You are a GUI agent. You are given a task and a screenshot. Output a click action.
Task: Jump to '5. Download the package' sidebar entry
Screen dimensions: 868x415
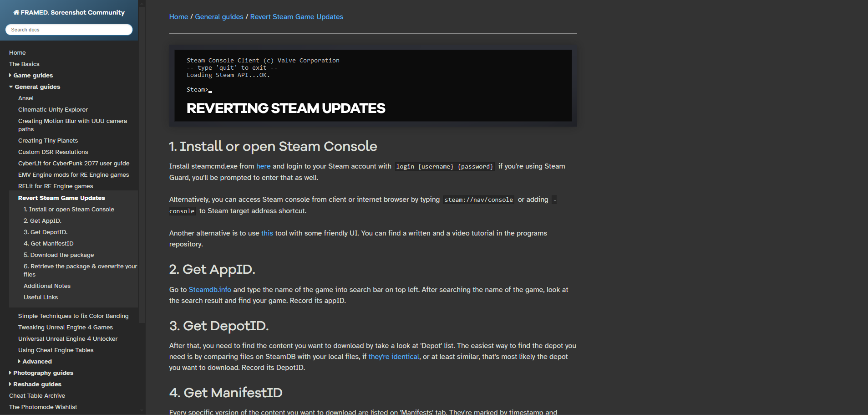[x=59, y=255]
